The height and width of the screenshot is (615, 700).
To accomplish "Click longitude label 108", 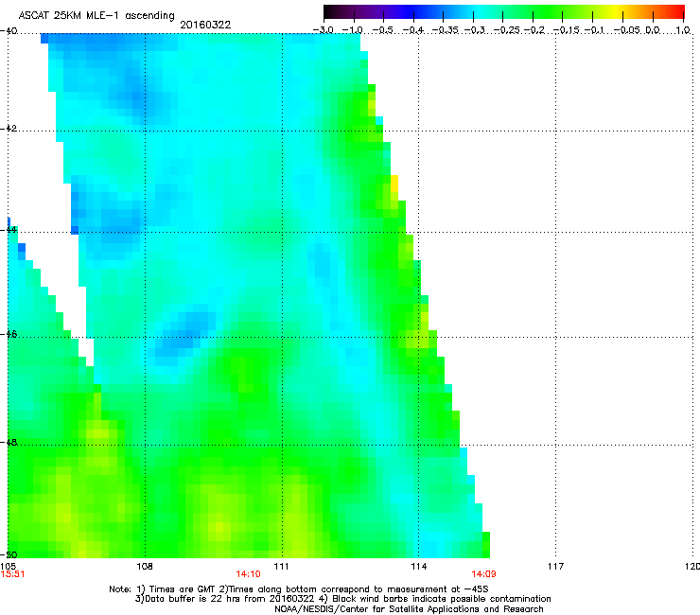I will click(x=145, y=567).
